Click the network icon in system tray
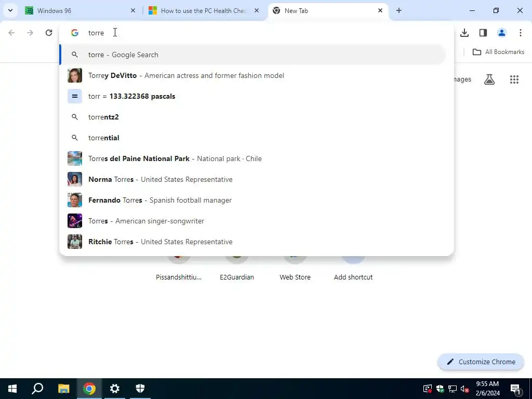This screenshot has height=399, width=532. 453,389
